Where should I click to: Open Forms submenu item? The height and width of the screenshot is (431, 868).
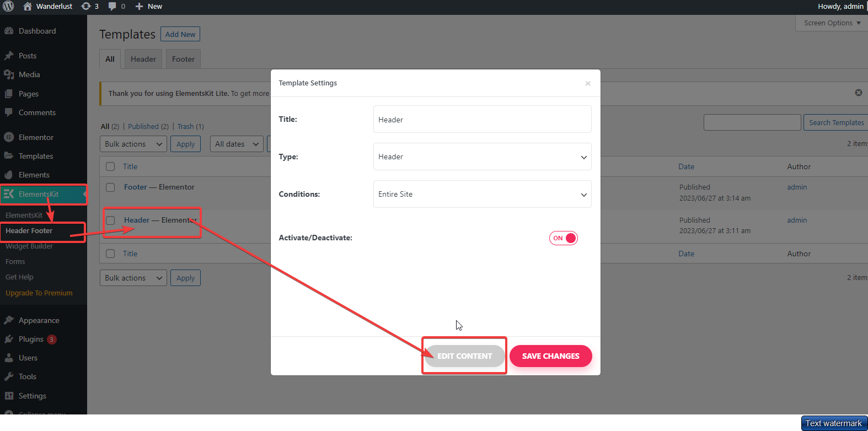[15, 262]
